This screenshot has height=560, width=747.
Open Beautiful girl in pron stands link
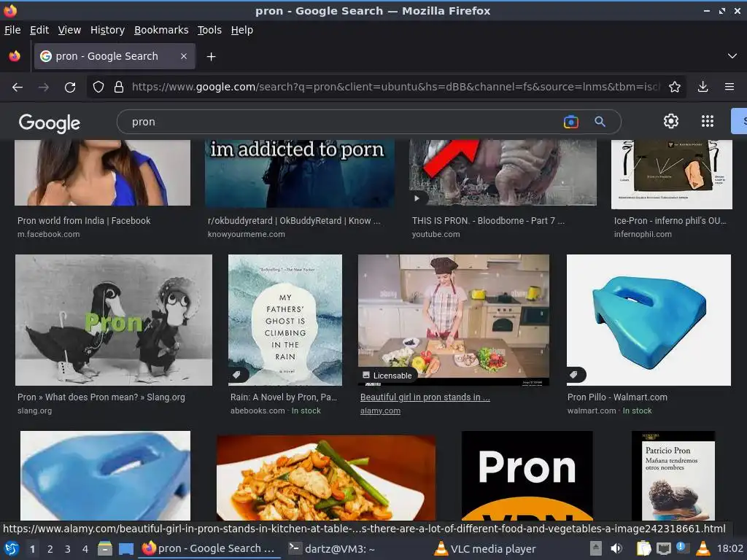[x=425, y=397]
